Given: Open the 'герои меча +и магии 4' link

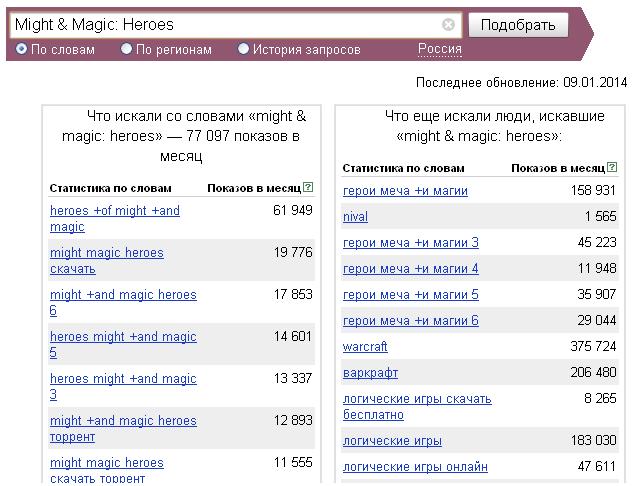Looking at the screenshot, I should pyautogui.click(x=411, y=269).
